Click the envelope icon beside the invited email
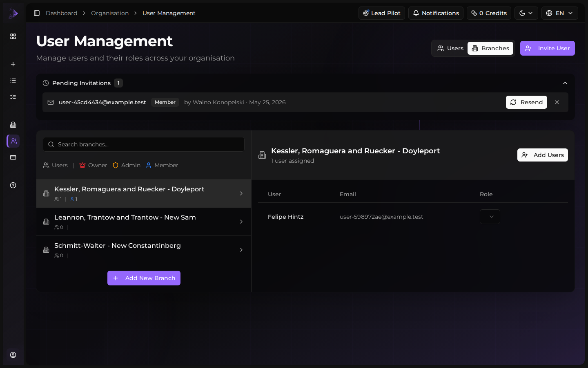The width and height of the screenshot is (588, 368). pos(51,102)
